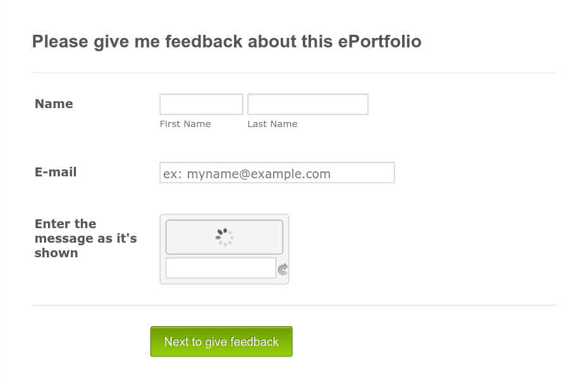Viewport: 588px width, 378px height.
Task: Select the feedback page heading text
Action: click(x=226, y=41)
